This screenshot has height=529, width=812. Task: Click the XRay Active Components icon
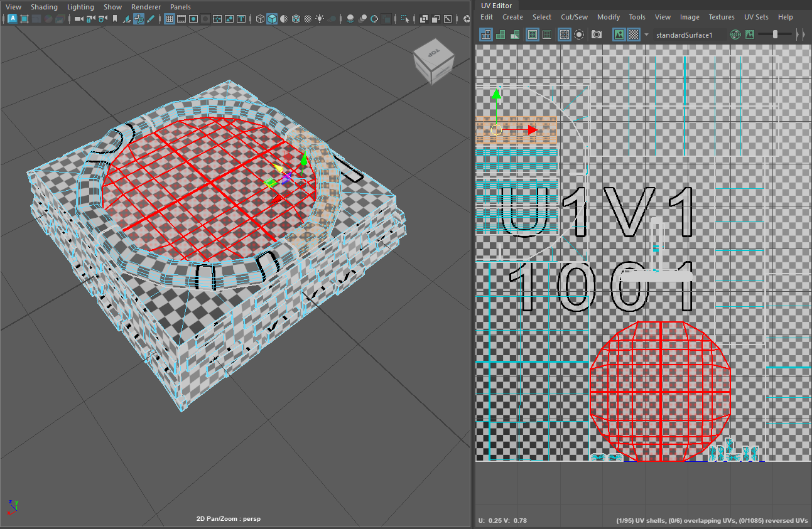tap(436, 19)
